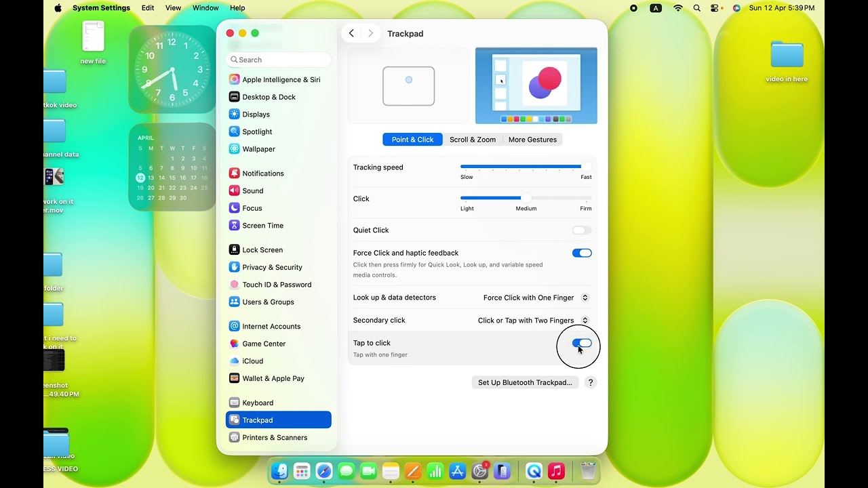This screenshot has height=488, width=868.
Task: Open Launchpad apps grid in Dock
Action: coord(302,471)
